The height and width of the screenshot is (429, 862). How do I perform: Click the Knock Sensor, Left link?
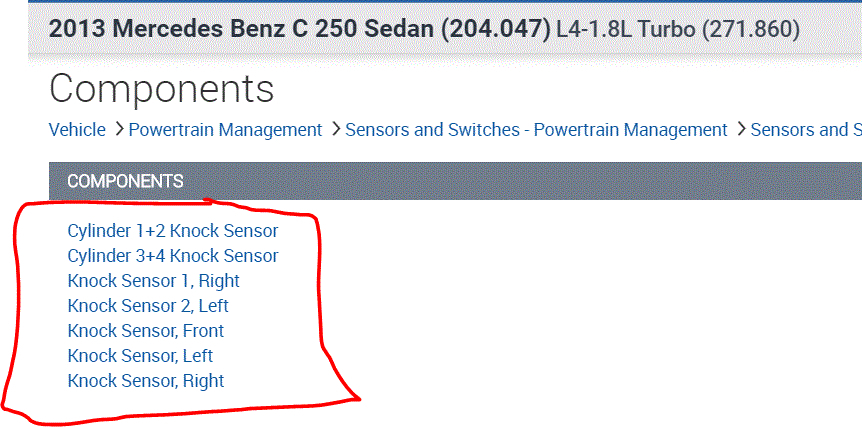(140, 356)
